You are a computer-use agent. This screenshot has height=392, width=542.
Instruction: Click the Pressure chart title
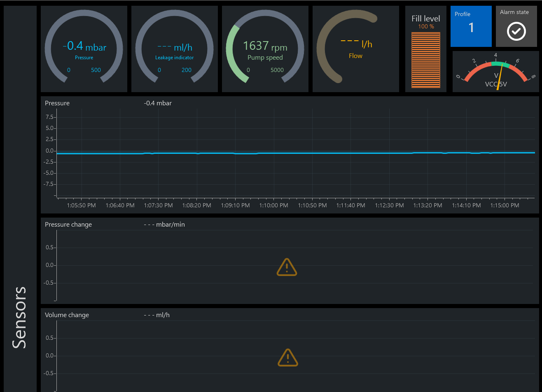tap(57, 103)
